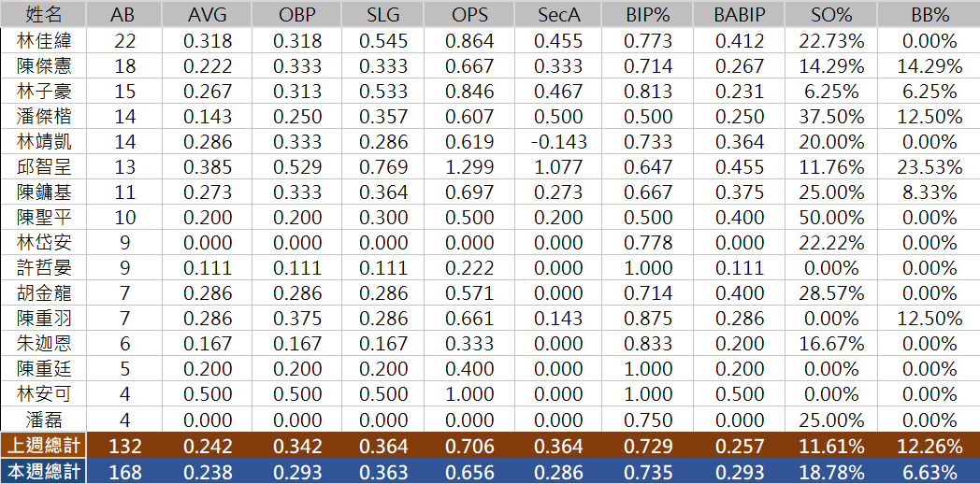Select the SecA column header
Screen dimensions: 980x484
[559, 14]
